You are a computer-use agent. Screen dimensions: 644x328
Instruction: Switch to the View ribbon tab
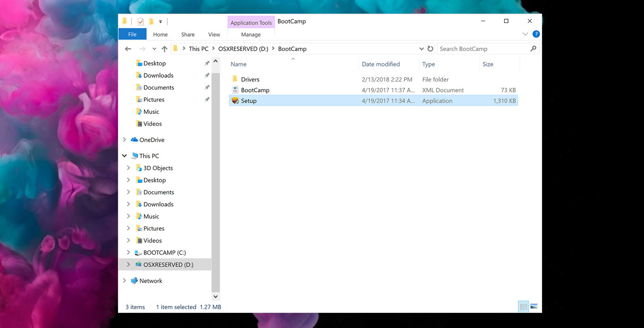point(214,34)
